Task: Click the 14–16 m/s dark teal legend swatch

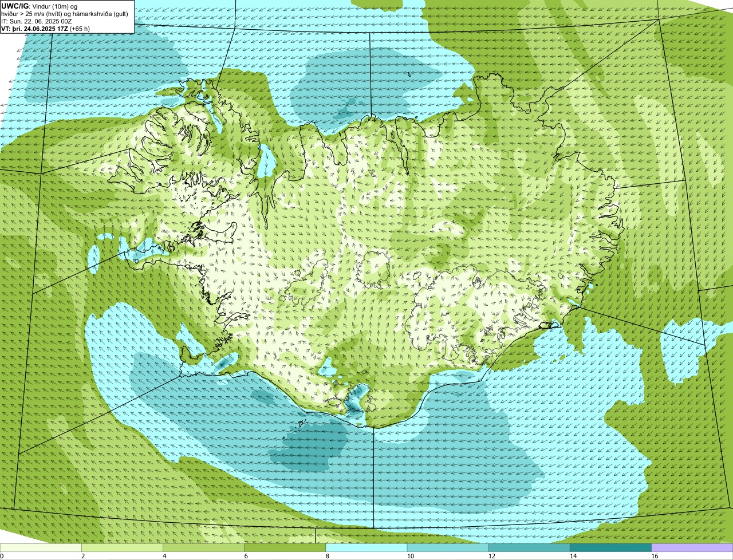Action: coord(610,548)
